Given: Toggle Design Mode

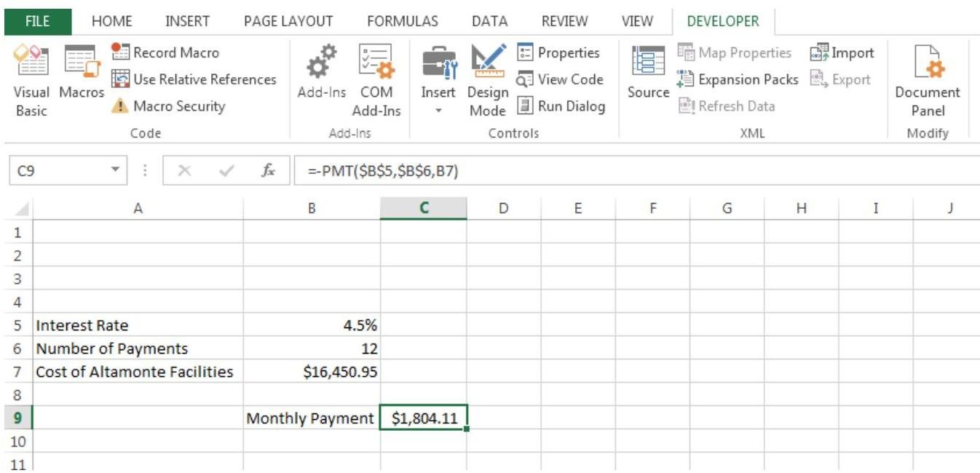Looking at the screenshot, I should tap(487, 80).
